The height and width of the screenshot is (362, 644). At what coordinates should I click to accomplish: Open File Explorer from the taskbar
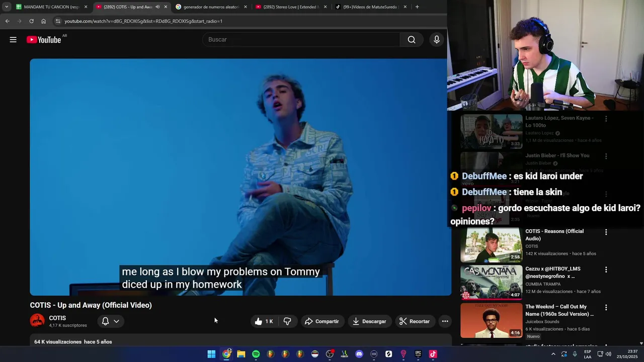[x=241, y=354]
